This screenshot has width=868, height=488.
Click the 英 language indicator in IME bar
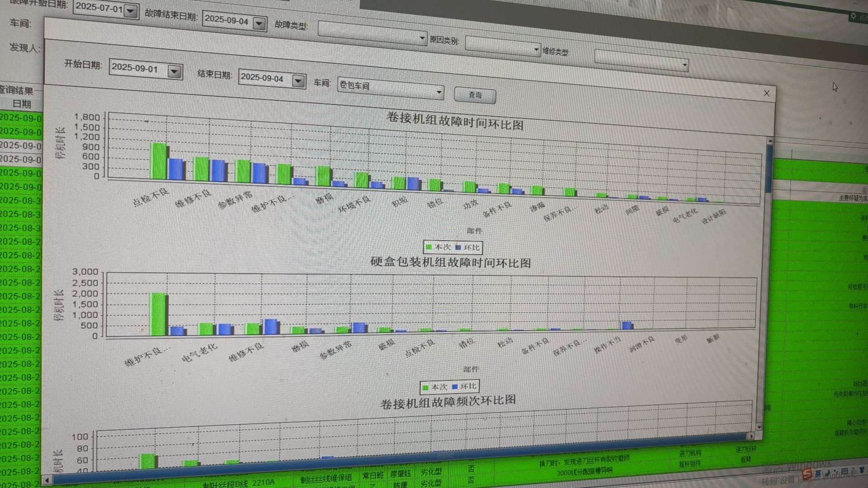tap(818, 474)
